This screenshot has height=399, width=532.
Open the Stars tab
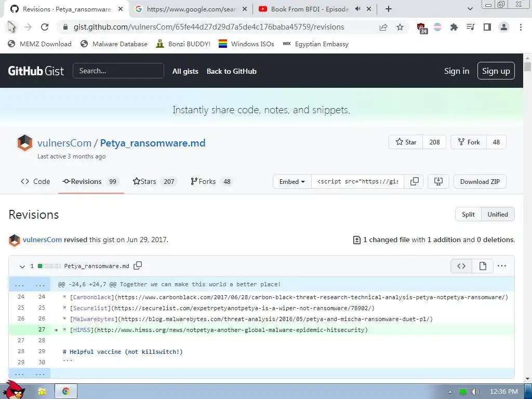(x=154, y=181)
